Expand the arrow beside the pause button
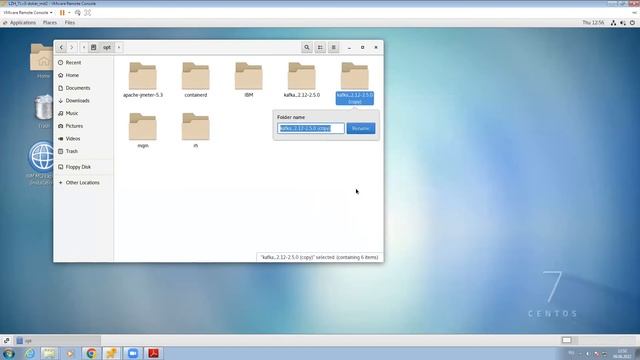The width and height of the screenshot is (640, 360). pos(69,13)
